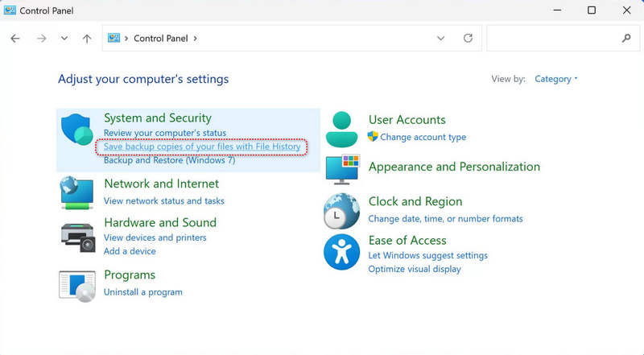Open the recent locations dropdown arrow
644x355 pixels.
[64, 38]
